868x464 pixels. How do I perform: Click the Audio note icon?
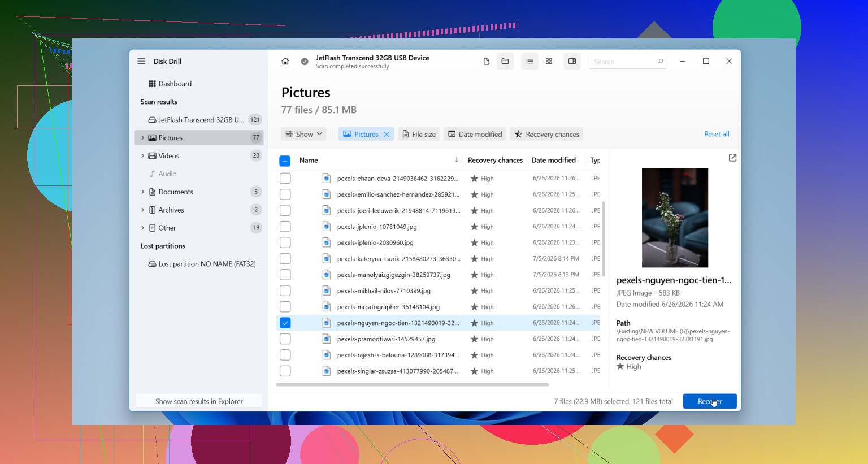click(152, 174)
